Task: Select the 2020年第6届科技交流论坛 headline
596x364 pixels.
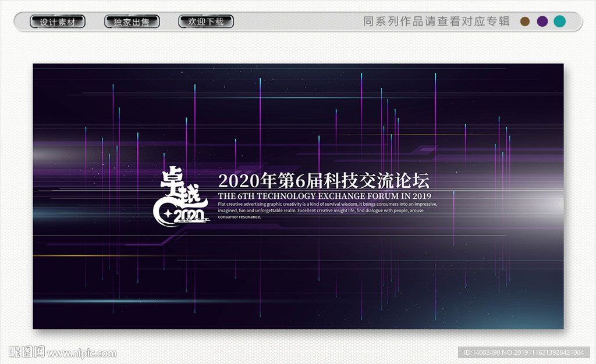Action: coord(324,179)
